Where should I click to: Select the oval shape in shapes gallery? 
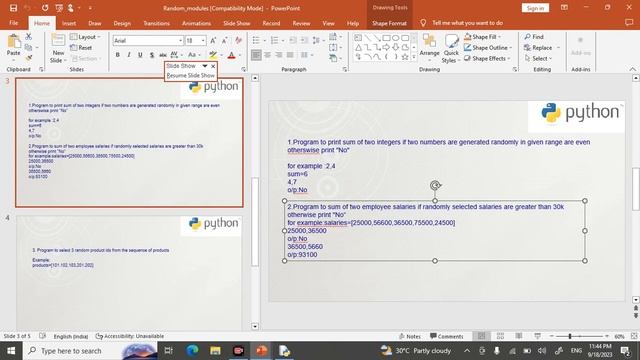396,38
